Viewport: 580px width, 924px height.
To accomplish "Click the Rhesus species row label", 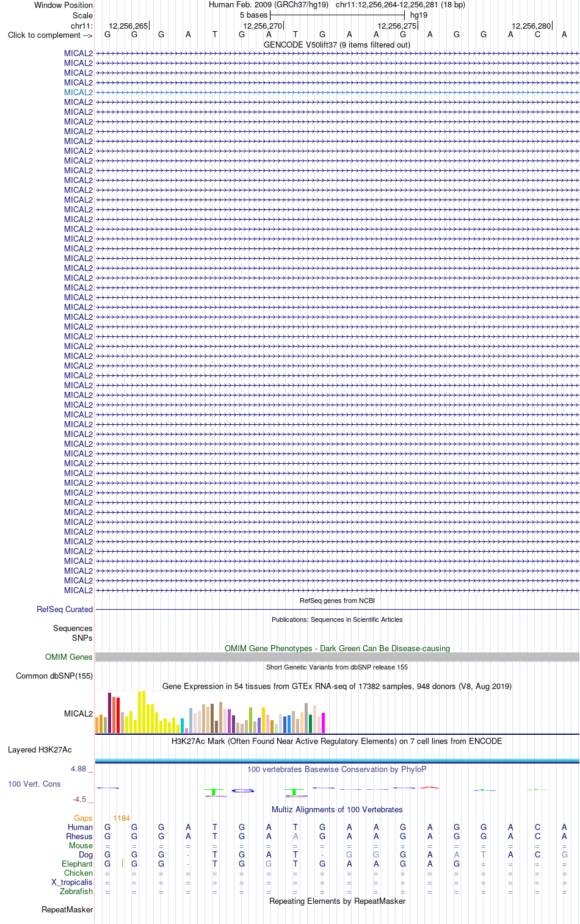I will [x=79, y=836].
